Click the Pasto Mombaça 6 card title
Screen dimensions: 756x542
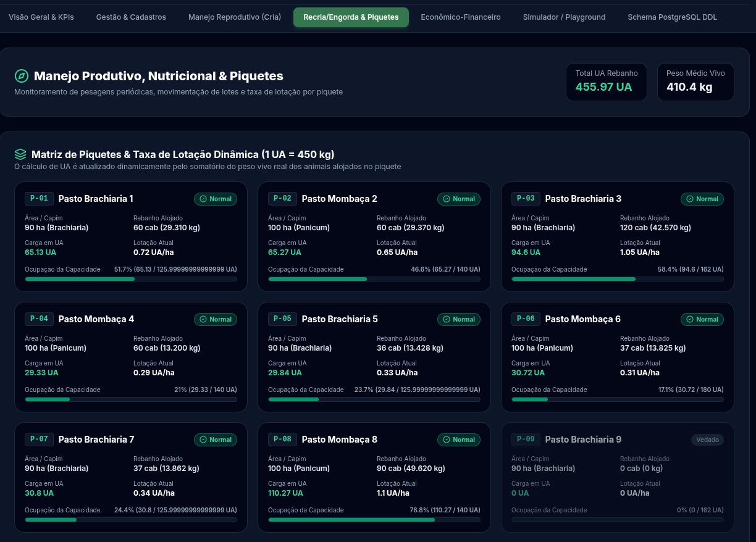582,319
